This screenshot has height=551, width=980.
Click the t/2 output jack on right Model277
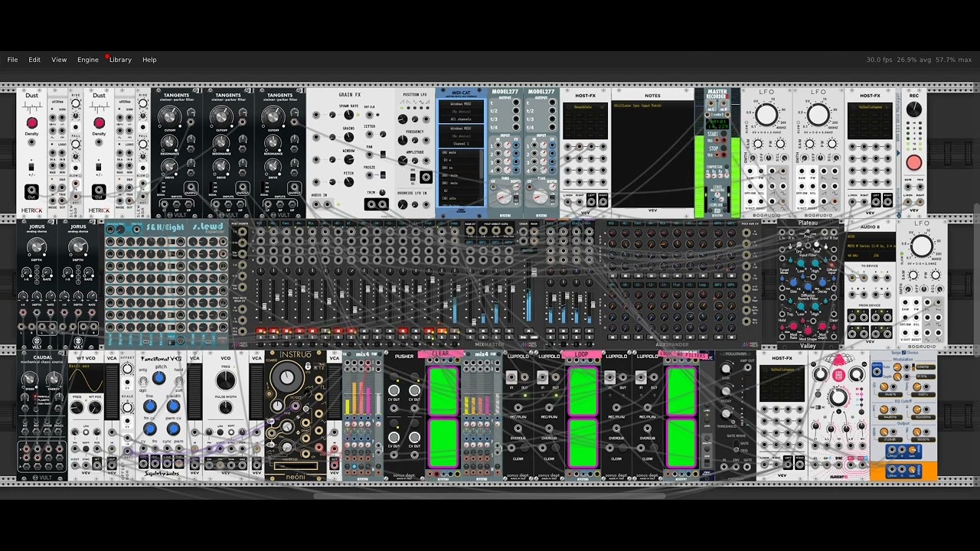(x=552, y=111)
